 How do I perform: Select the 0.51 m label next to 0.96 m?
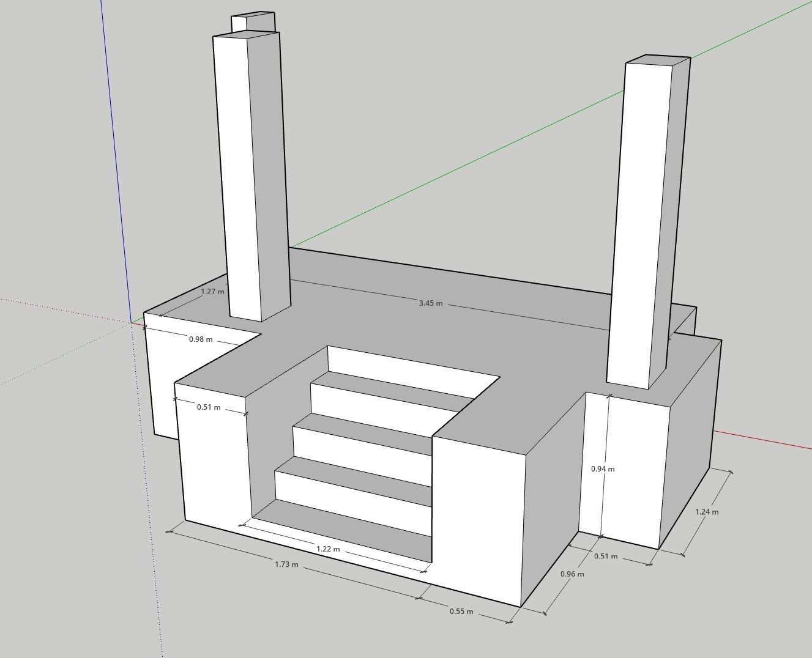606,556
